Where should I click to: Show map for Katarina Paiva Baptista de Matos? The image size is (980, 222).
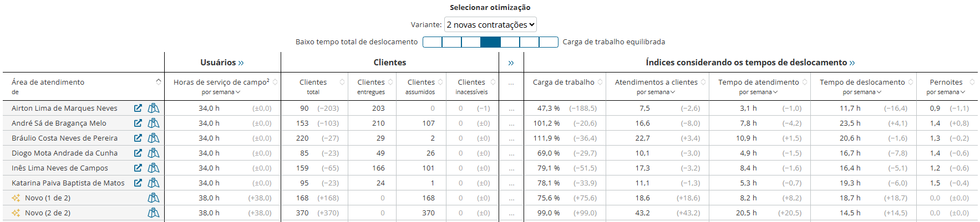tap(154, 183)
